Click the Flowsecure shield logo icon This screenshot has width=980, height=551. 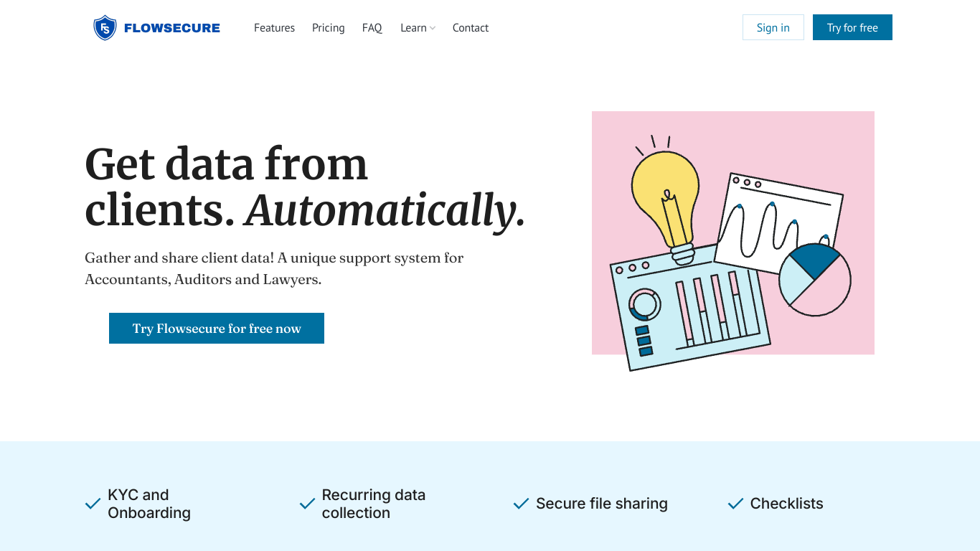pyautogui.click(x=105, y=28)
